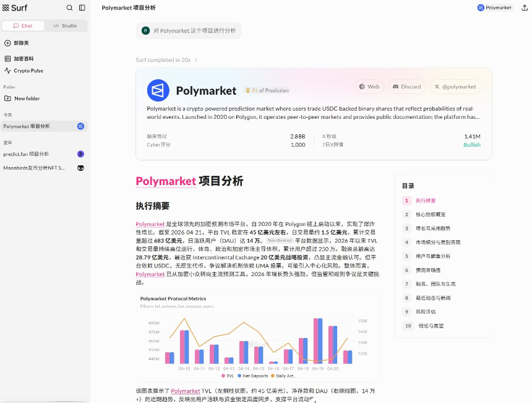Switch to the Chat tab
The image size is (532, 403).
coord(23,26)
